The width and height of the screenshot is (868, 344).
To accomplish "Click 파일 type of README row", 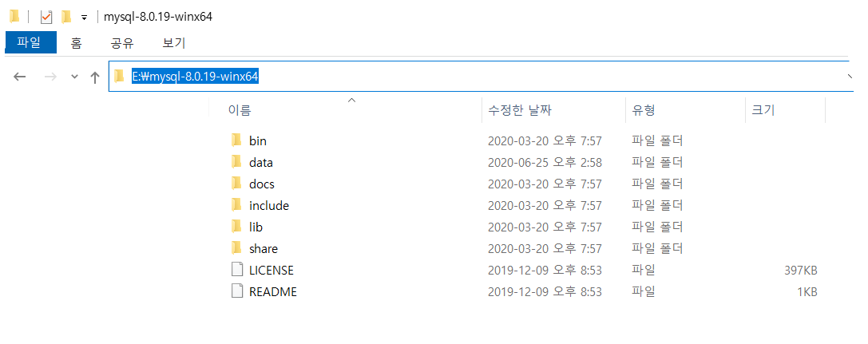I will (x=644, y=292).
